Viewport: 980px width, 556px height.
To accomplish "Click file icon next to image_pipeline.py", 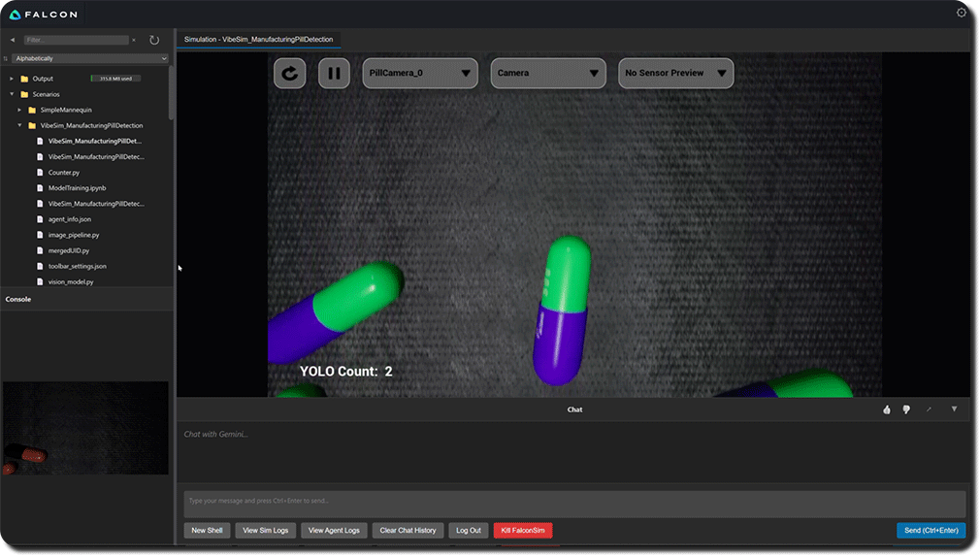I will pos(40,235).
